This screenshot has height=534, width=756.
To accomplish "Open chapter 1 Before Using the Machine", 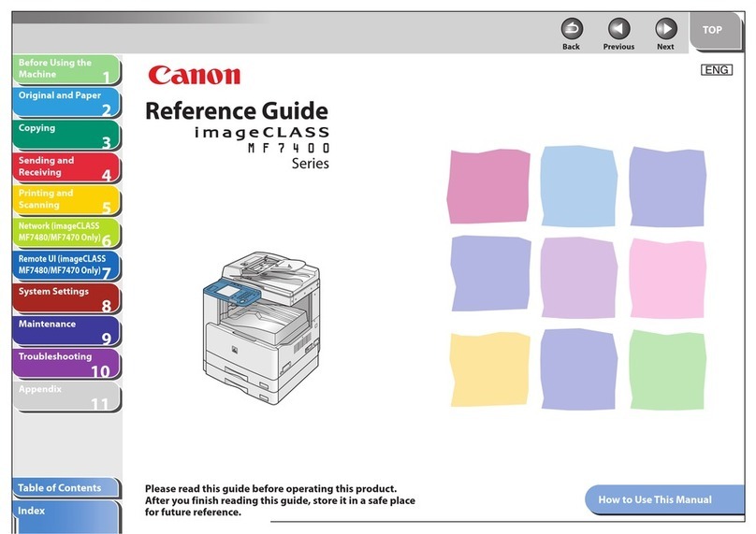I will coord(66,69).
